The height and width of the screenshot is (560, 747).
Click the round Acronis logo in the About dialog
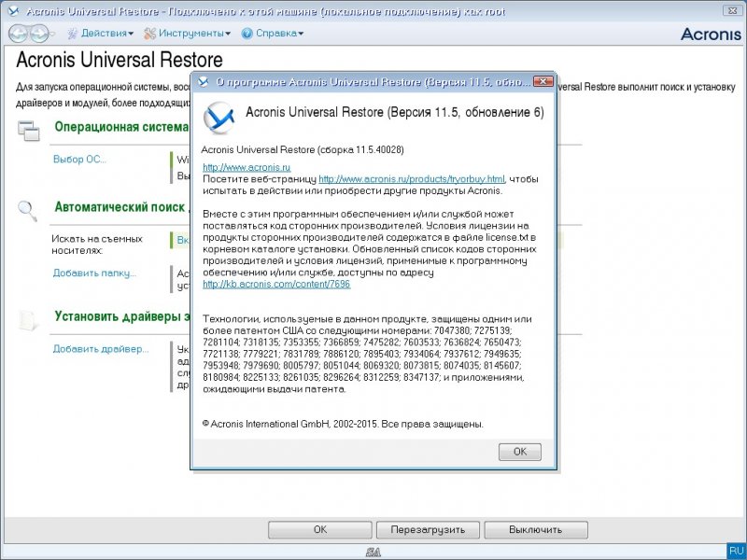218,118
